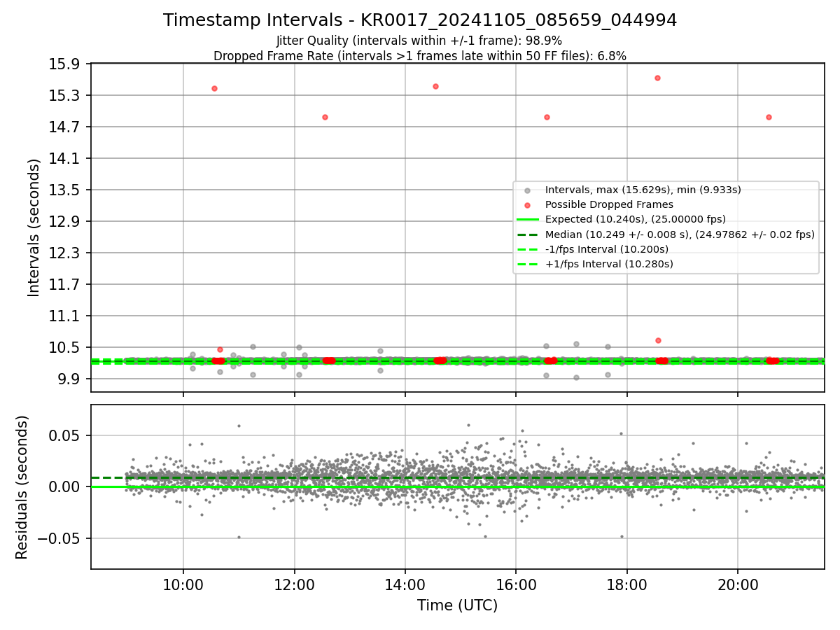Click the red dropped-frame point near 16:30 at 14.9
The image size is (840, 630).
click(547, 117)
